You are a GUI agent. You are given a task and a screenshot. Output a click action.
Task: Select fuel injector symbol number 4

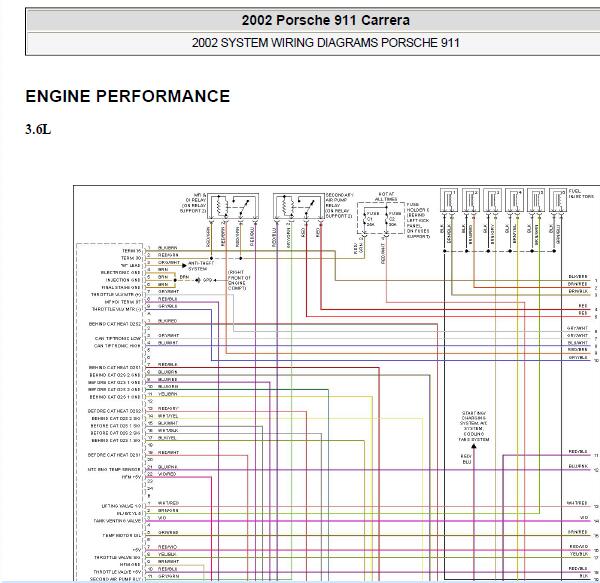pyautogui.click(x=514, y=200)
